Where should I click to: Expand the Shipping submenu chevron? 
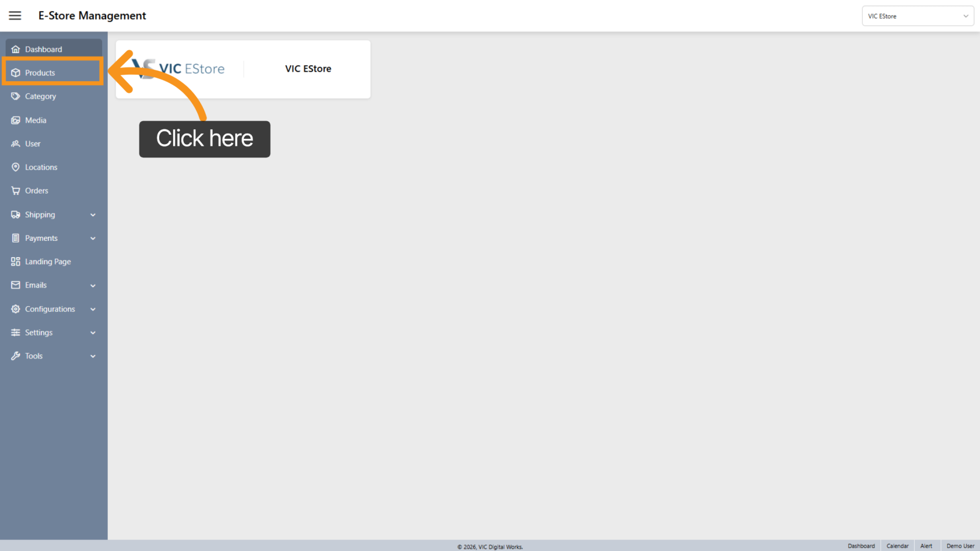[93, 215]
